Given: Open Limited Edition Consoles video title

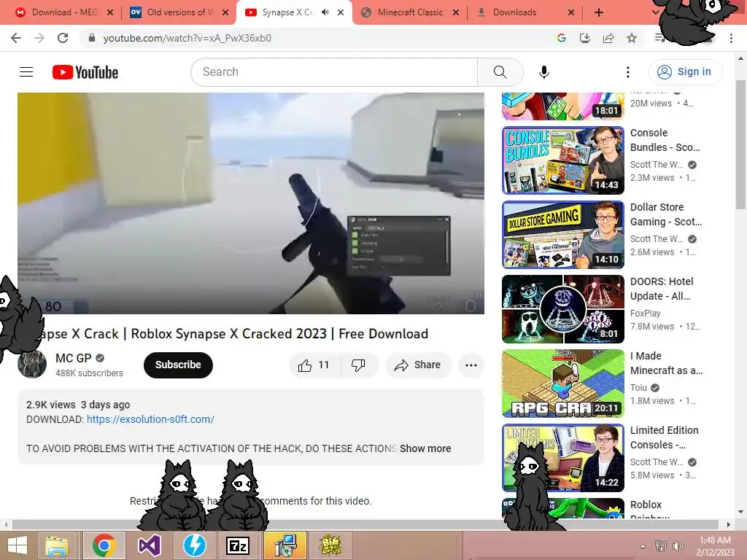Looking at the screenshot, I should [x=665, y=437].
